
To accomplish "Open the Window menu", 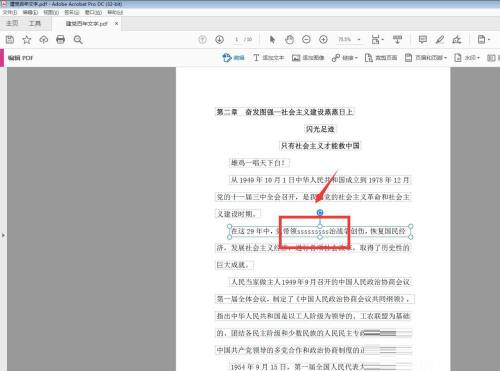I will (x=93, y=12).
